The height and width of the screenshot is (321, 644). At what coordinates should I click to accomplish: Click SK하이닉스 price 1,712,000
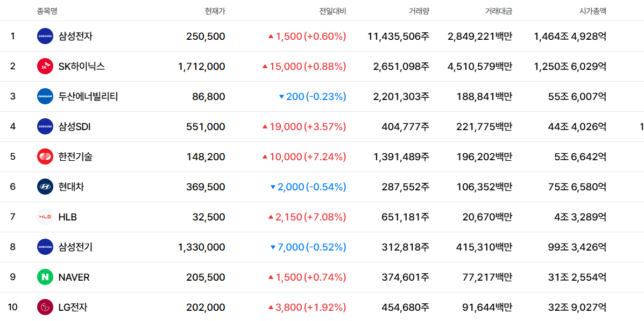pos(202,66)
